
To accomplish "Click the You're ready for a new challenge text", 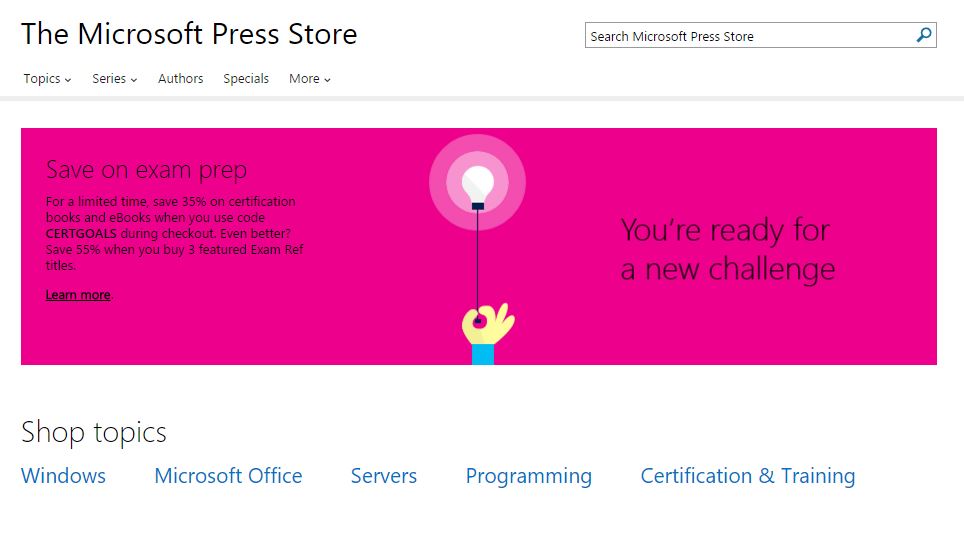I will pos(728,250).
